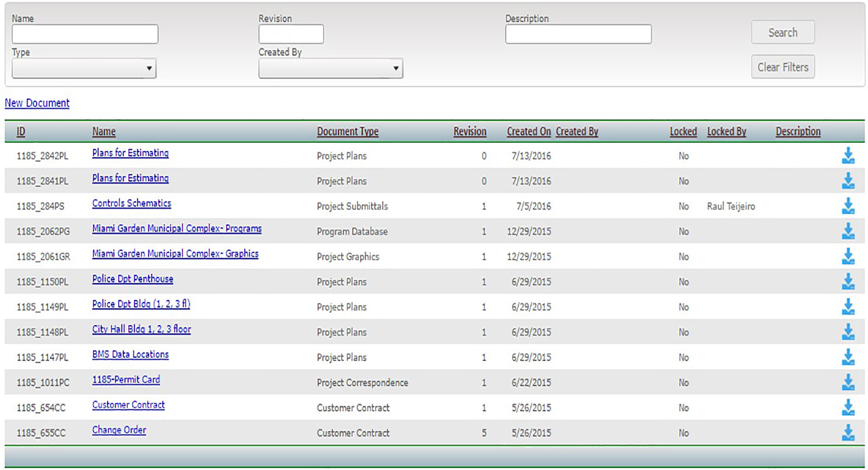Download the Police Dpt Penthouse plans

coord(848,281)
